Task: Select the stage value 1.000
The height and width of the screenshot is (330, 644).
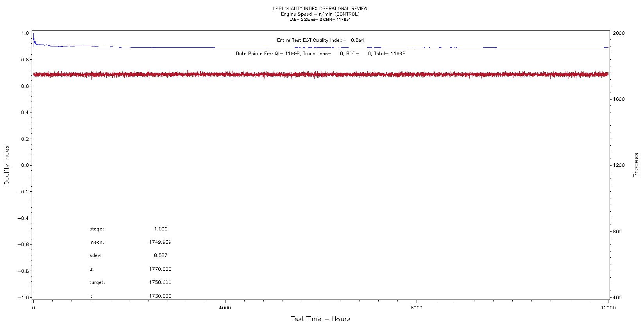Action: (x=161, y=229)
